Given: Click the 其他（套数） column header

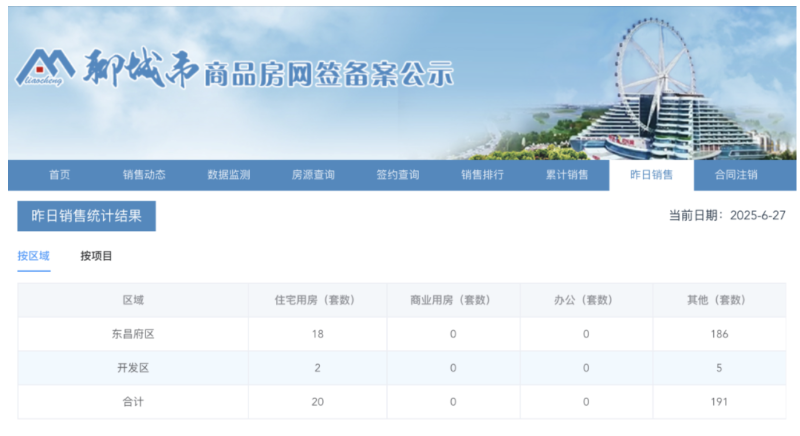Looking at the screenshot, I should coord(717,300).
